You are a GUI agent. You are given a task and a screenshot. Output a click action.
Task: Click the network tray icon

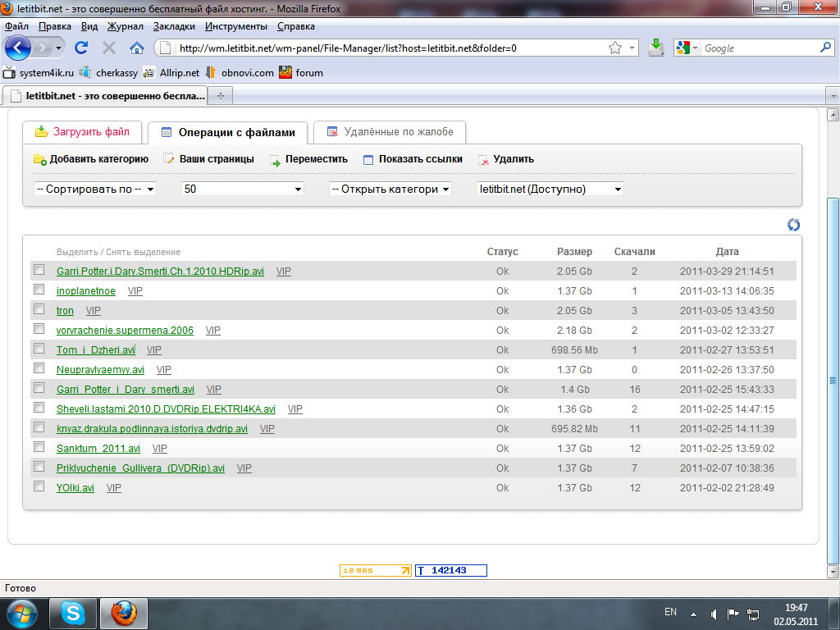pos(753,614)
